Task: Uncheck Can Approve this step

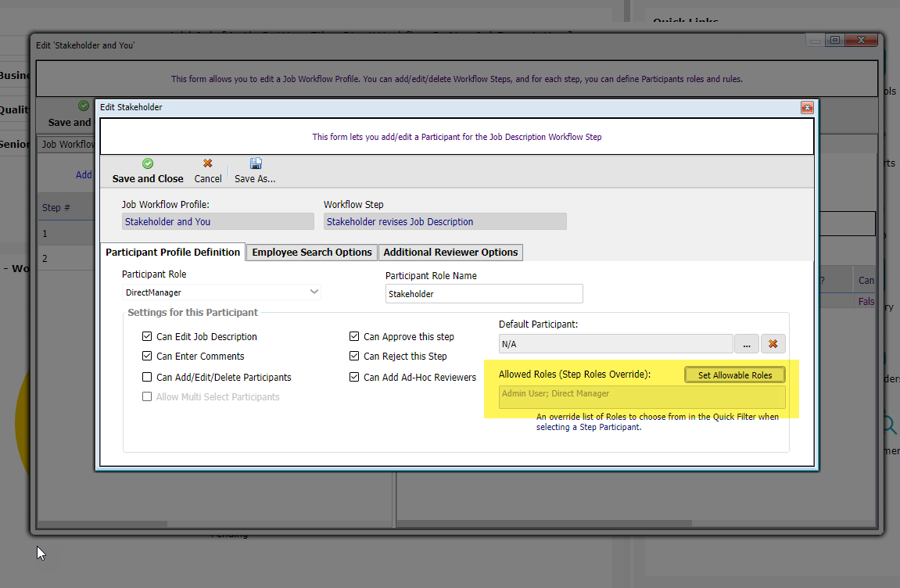Action: click(x=354, y=337)
